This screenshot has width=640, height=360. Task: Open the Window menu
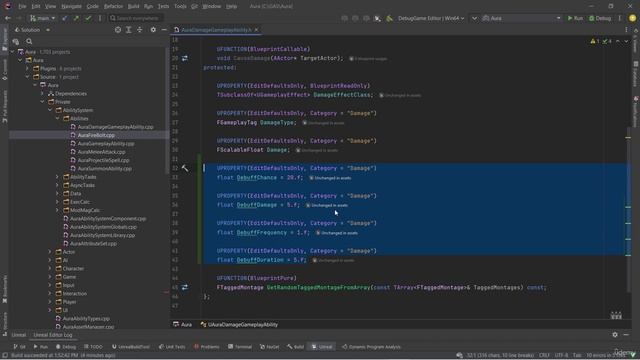coord(211,7)
